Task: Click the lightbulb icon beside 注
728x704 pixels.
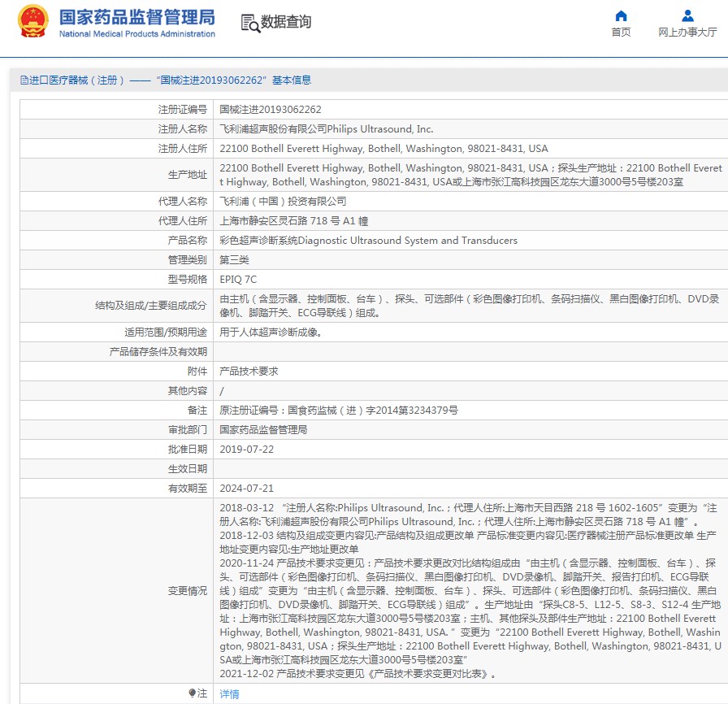Action: 193,693
